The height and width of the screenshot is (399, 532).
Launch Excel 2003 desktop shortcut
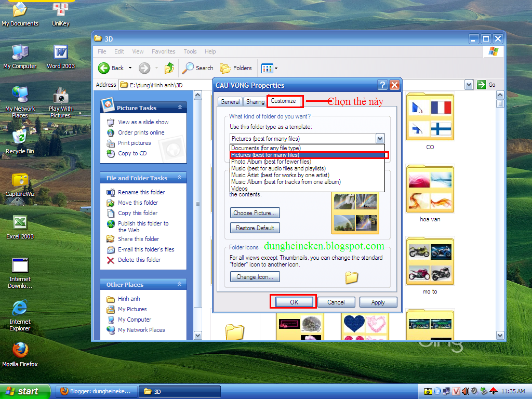[x=20, y=228]
